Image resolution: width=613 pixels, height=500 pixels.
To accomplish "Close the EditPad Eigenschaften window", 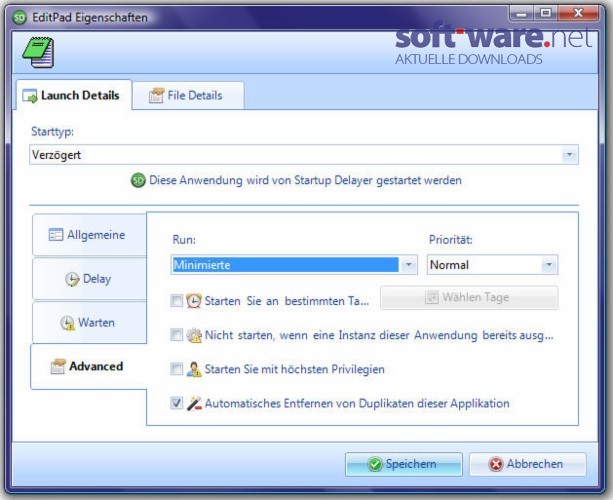I will (578, 14).
